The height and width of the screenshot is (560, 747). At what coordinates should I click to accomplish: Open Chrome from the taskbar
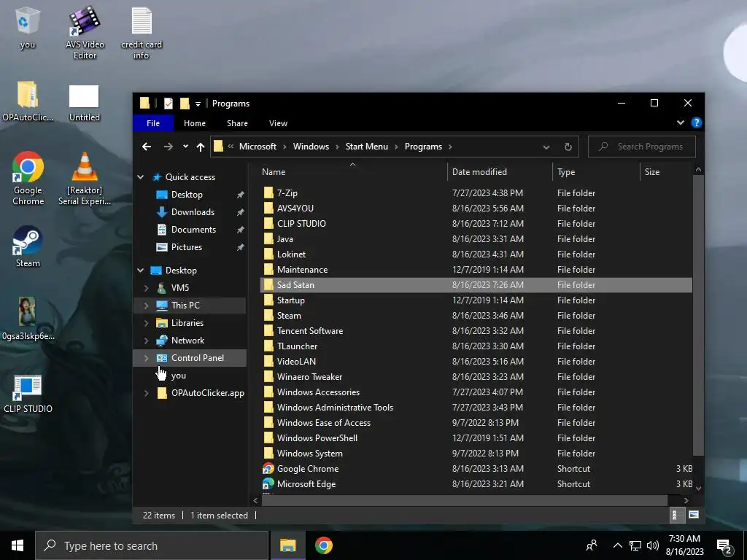point(323,545)
